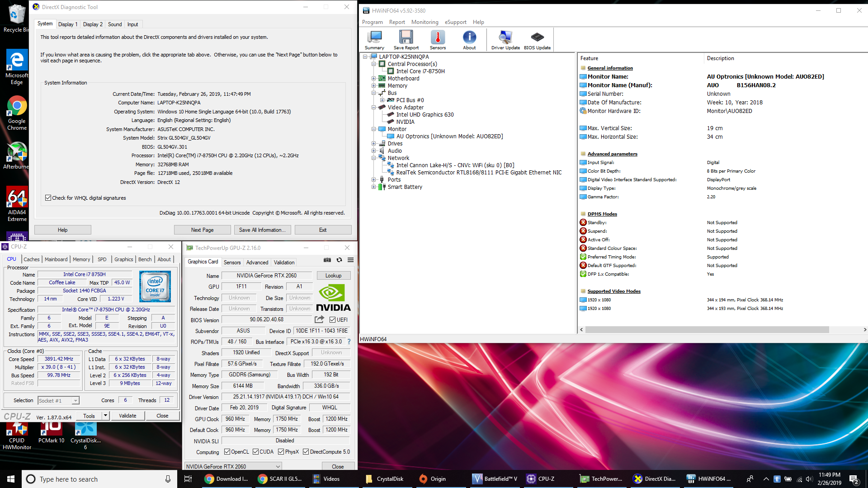
Task: Toggle DirectCompute 5.0 checkbox
Action: (x=306, y=452)
